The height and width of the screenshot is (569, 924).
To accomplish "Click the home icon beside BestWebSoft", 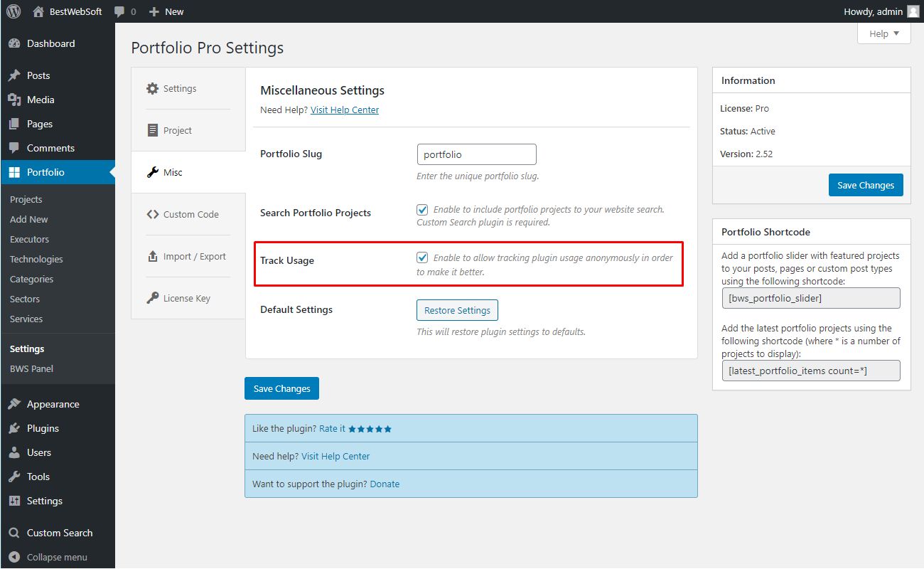I will click(38, 11).
